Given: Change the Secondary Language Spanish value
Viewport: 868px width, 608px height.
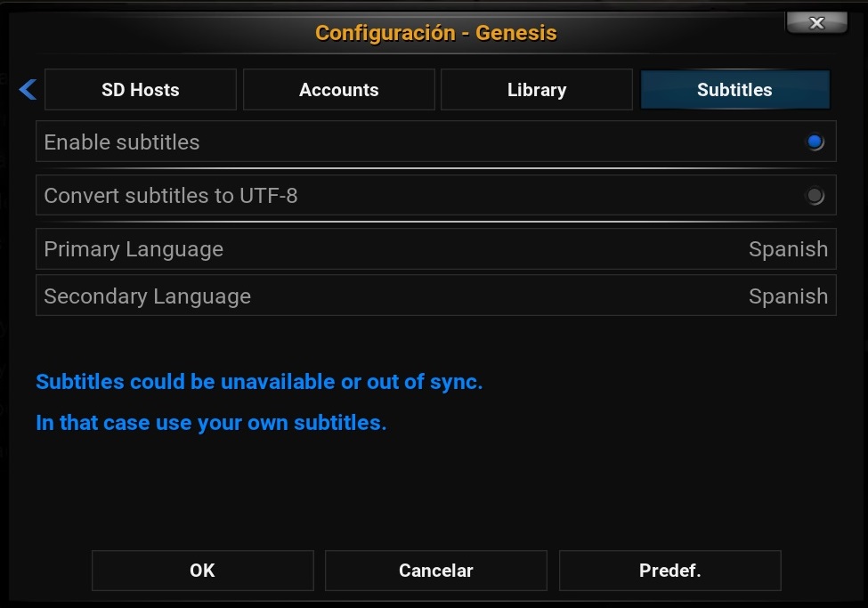Looking at the screenshot, I should pyautogui.click(x=788, y=296).
